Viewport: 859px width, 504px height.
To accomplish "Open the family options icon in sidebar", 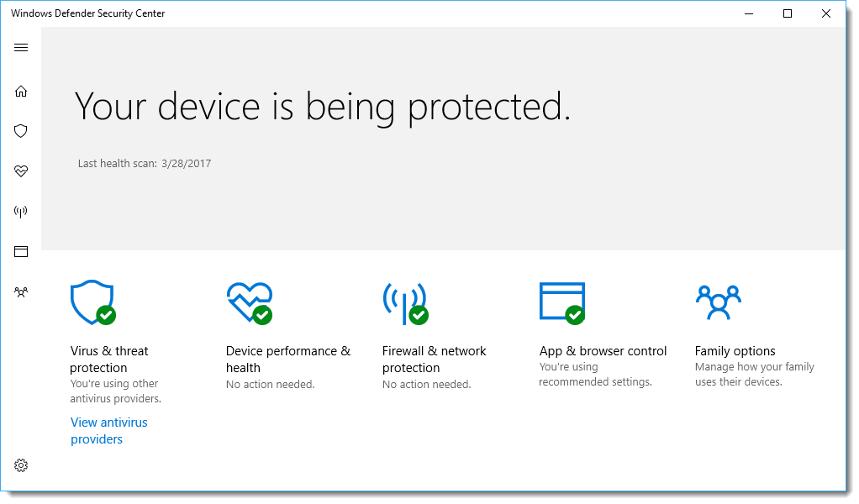I will (20, 291).
